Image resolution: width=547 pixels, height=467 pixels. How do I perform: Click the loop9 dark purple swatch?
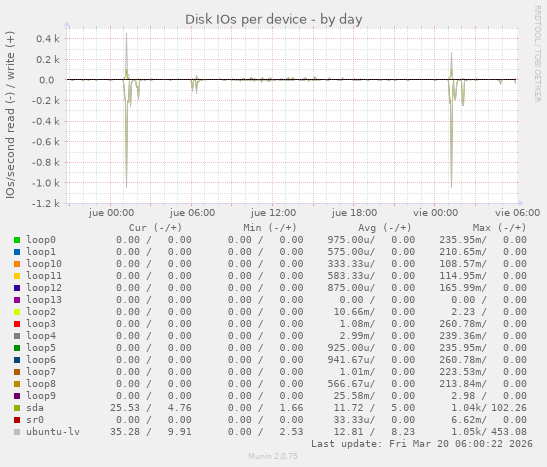pos(17,396)
